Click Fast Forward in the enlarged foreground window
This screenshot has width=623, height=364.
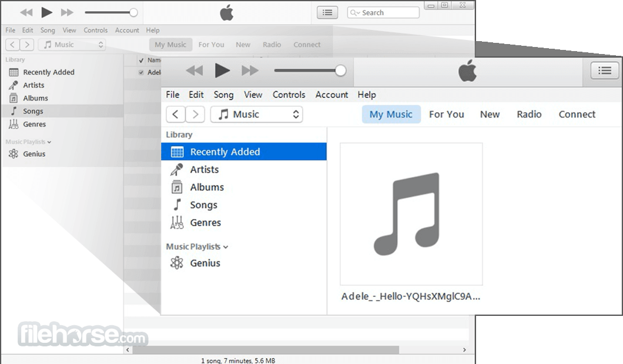tap(250, 71)
